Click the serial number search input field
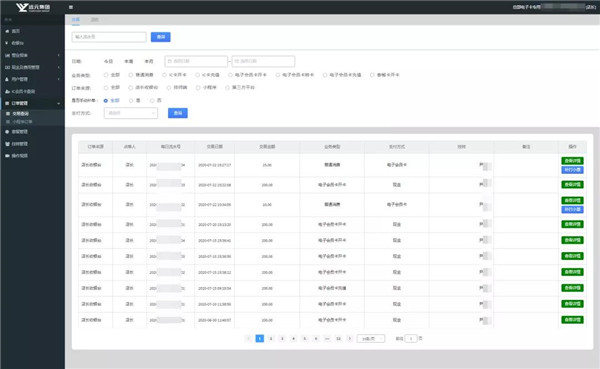This screenshot has height=369, width=600. click(x=109, y=37)
